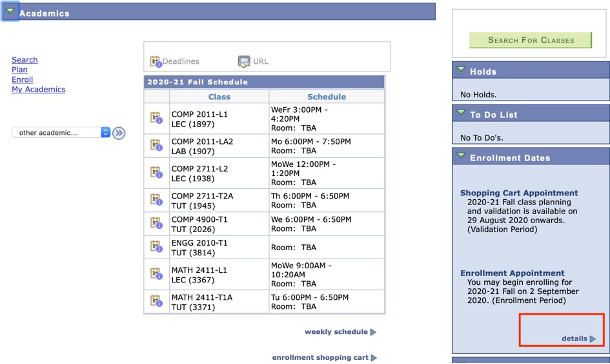Open the other academic dropdown
Screen dimensions: 610x364
61,133
